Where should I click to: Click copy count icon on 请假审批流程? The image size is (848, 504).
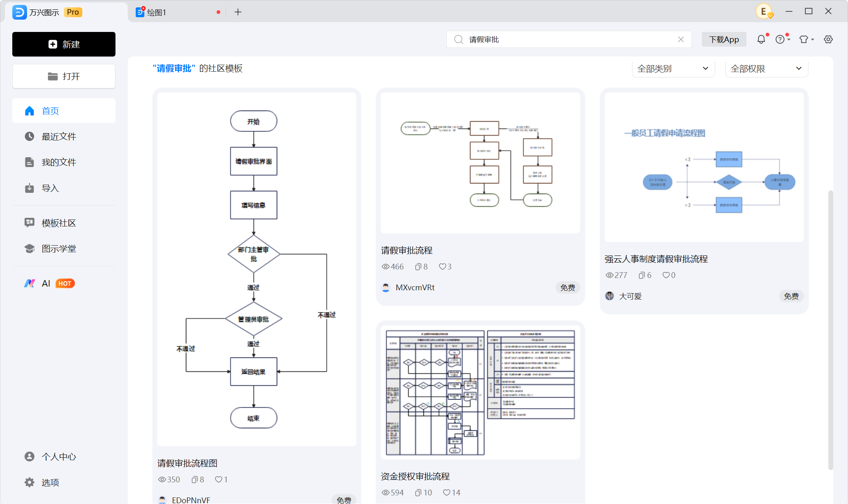tap(418, 267)
